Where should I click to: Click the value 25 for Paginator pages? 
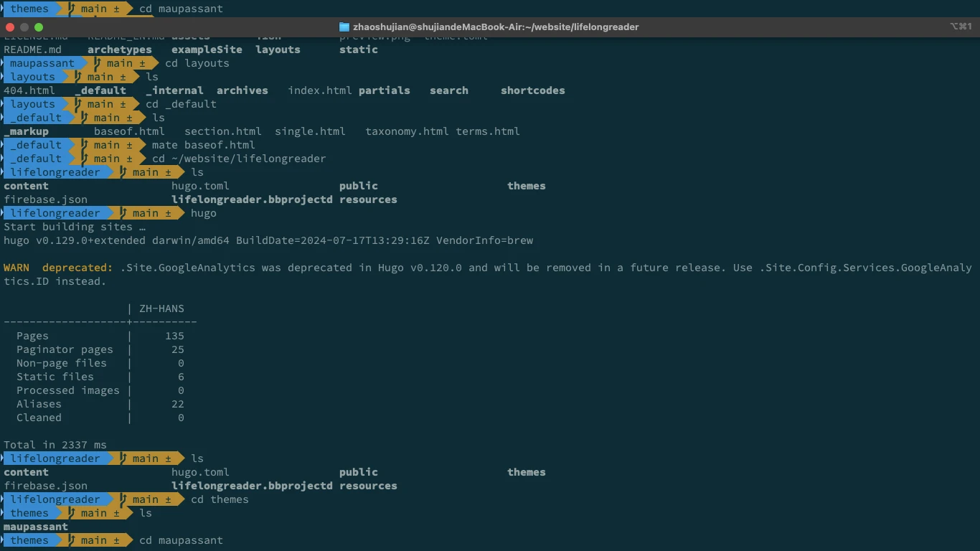pos(178,349)
